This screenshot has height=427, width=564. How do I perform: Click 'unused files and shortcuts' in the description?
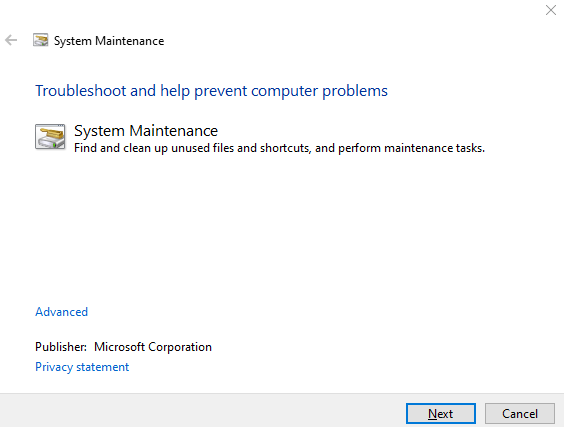(x=241, y=148)
